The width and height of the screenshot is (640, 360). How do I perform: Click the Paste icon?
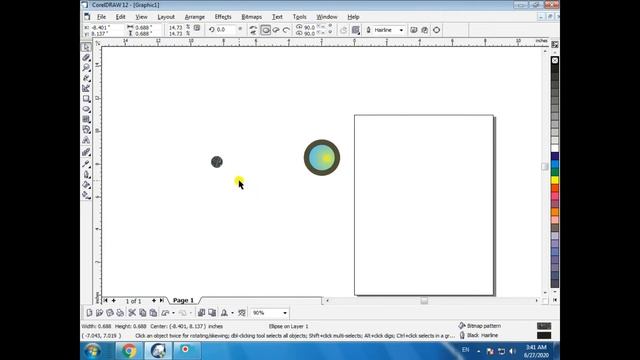point(153,313)
